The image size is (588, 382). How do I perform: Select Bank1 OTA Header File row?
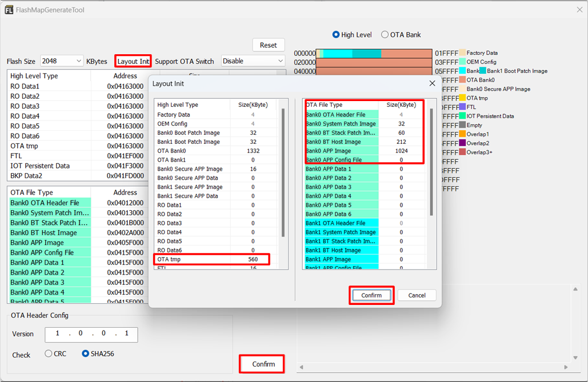(x=365, y=223)
